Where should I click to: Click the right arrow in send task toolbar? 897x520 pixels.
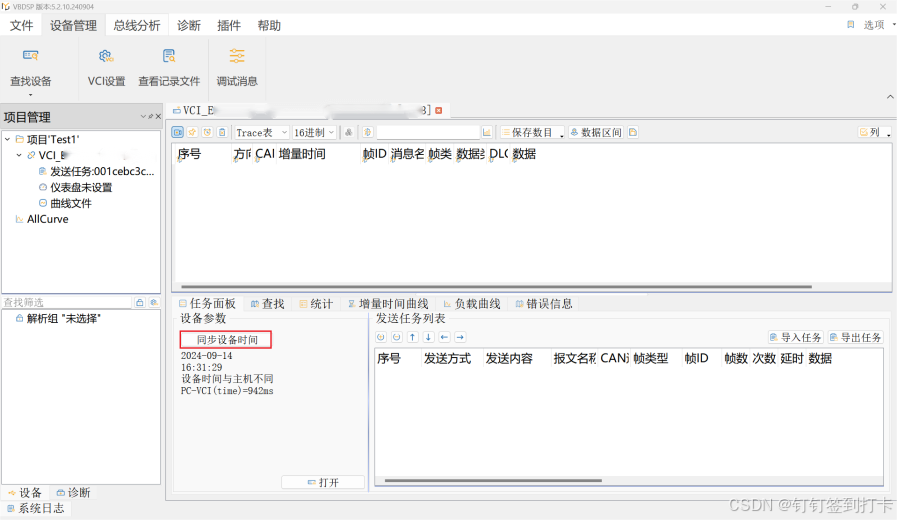(x=461, y=337)
